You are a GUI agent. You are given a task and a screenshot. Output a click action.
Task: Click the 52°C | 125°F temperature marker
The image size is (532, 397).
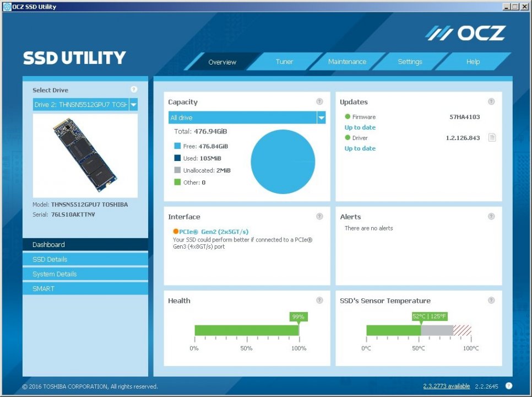(430, 316)
